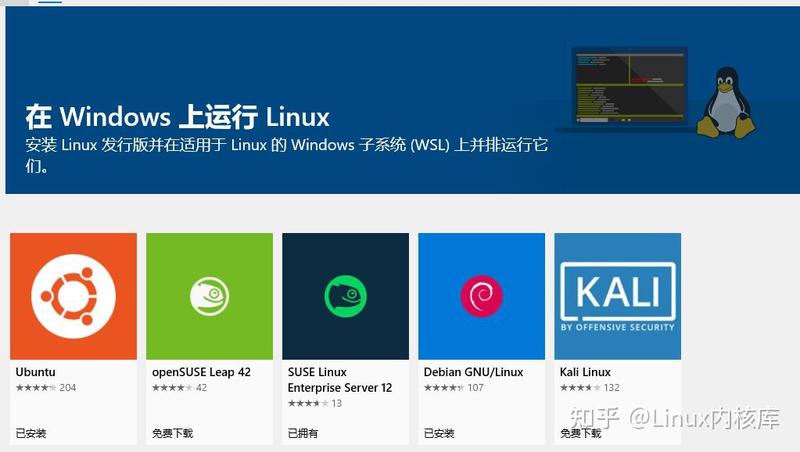
Task: Click the Tux penguin in the banner
Action: point(727,103)
